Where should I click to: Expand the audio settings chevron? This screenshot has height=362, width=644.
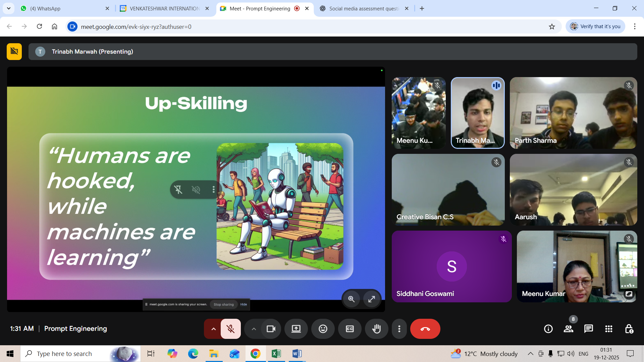(x=213, y=329)
